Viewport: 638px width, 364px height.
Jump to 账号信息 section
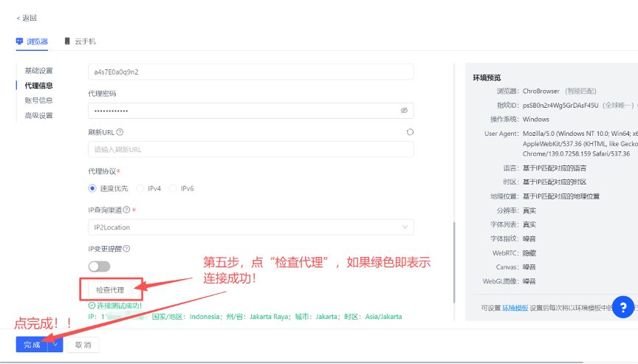[x=38, y=100]
